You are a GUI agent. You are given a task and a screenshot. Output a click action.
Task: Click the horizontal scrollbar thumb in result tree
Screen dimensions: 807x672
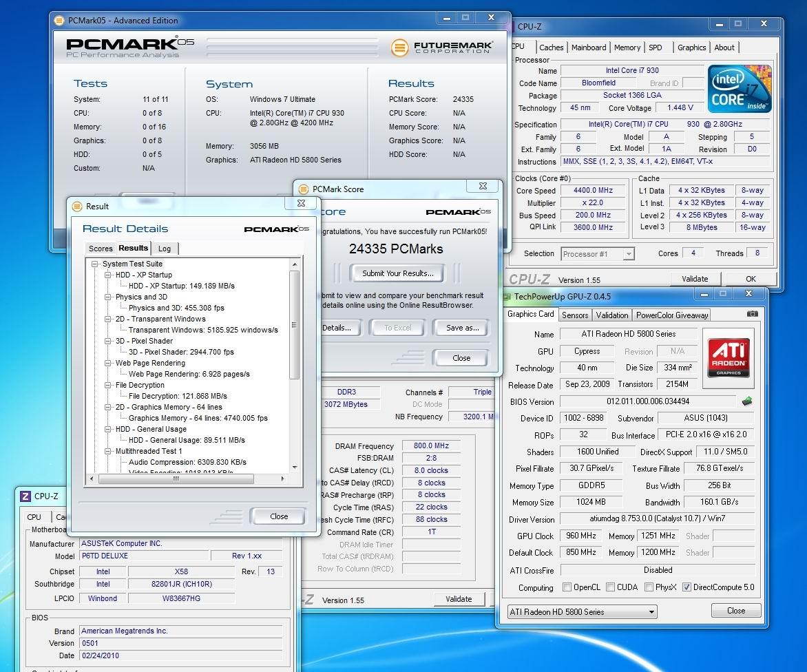[x=176, y=479]
